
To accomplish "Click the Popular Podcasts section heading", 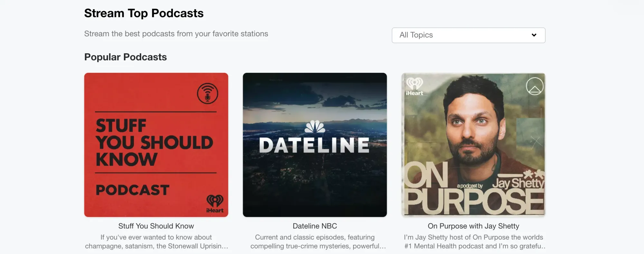I will pos(126,57).
